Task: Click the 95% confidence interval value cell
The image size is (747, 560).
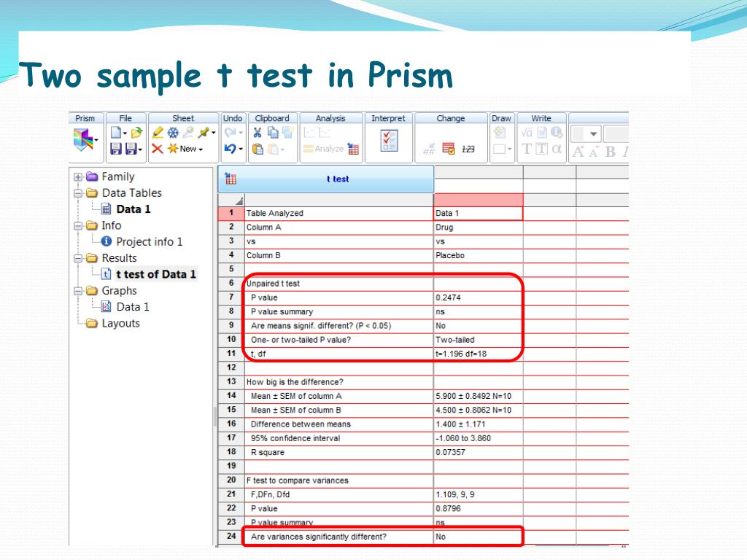Action: 479,438
